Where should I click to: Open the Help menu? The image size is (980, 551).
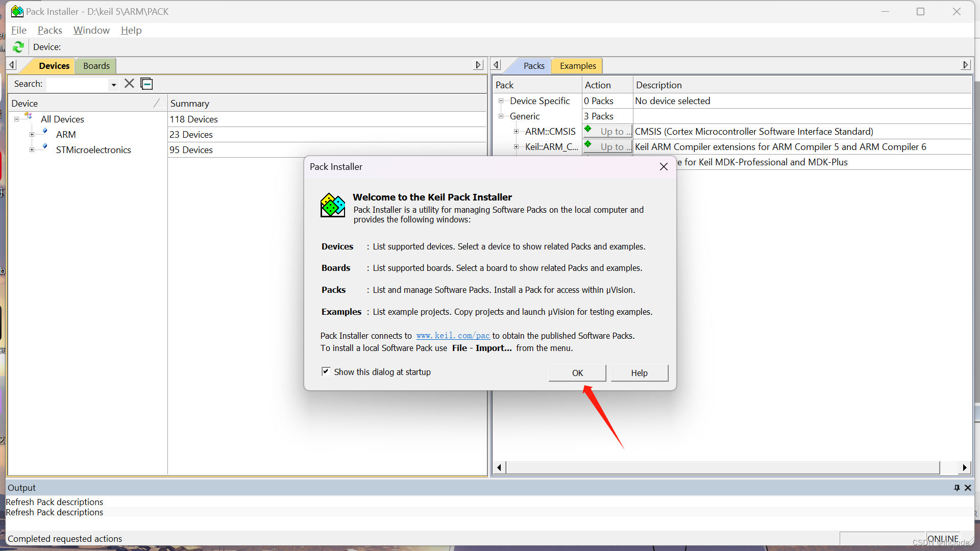131,30
